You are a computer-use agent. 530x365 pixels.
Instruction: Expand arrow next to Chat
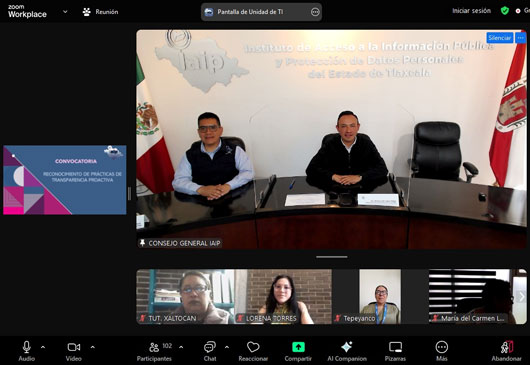[x=227, y=347]
